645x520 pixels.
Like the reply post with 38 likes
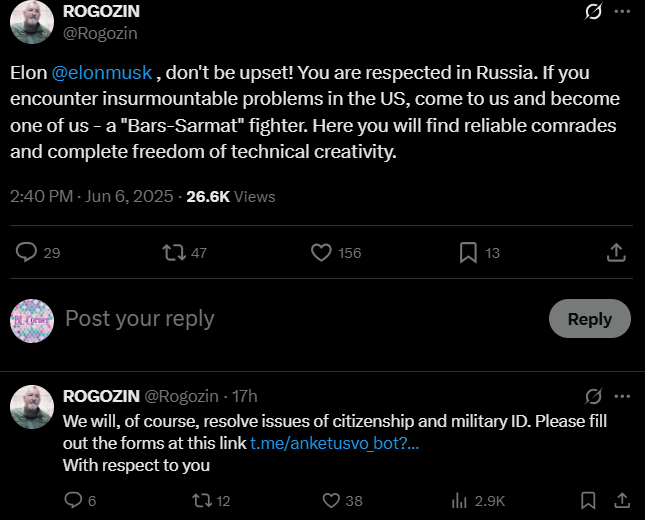330,500
